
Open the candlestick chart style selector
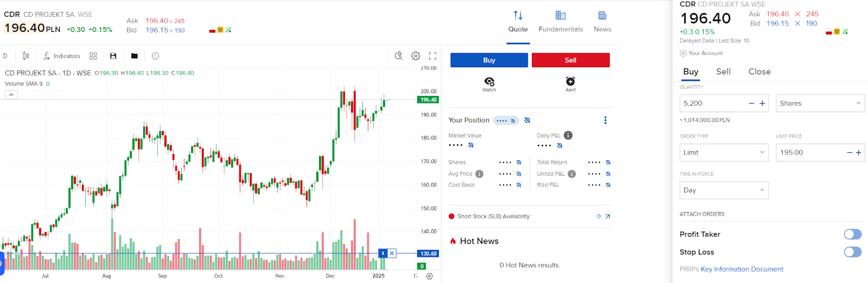(x=25, y=56)
